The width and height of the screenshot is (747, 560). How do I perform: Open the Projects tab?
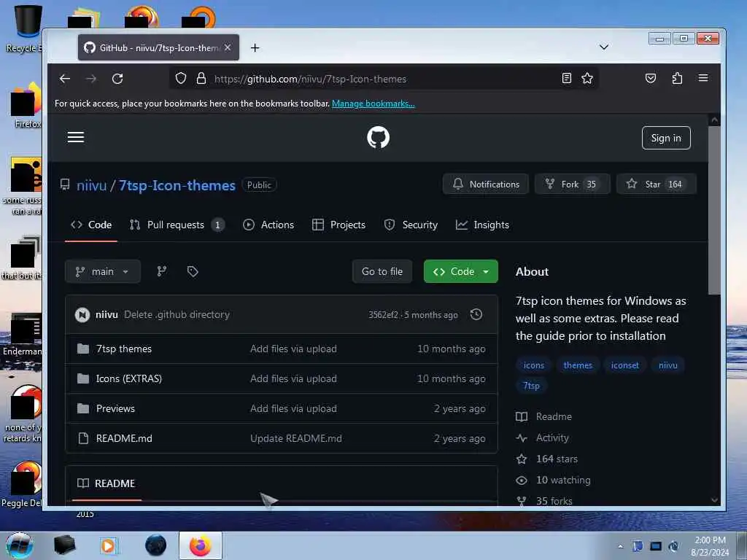[338, 225]
